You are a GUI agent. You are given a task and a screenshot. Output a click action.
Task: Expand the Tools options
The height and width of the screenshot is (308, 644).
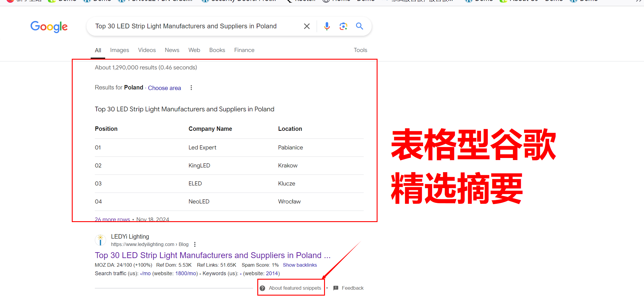pyautogui.click(x=360, y=50)
